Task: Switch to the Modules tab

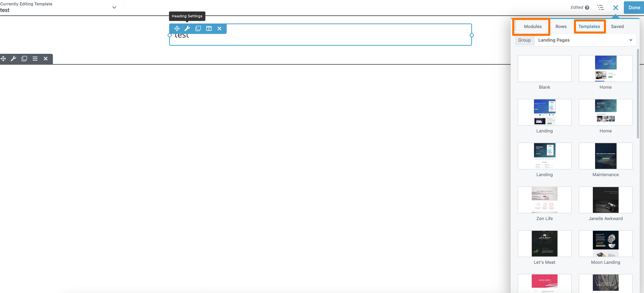Action: [x=533, y=26]
